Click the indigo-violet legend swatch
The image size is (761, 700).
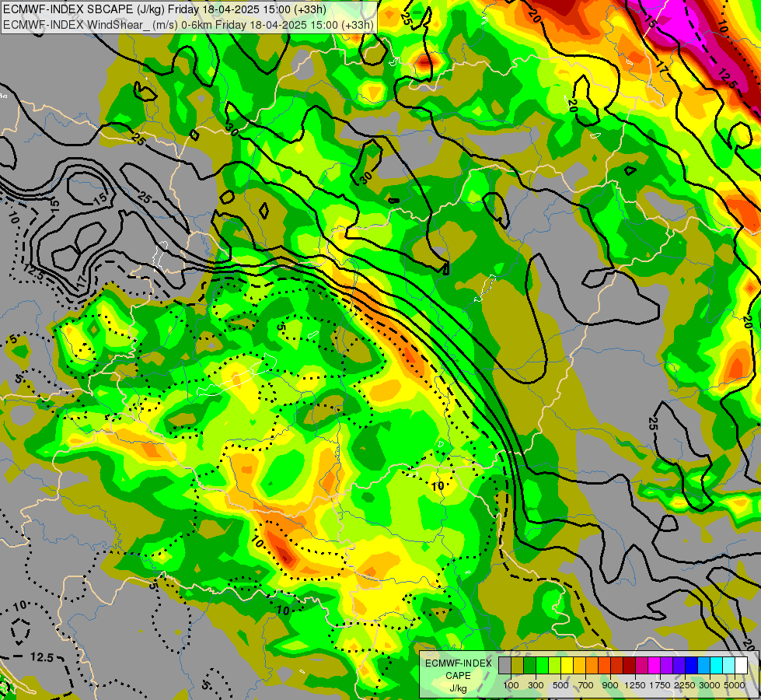(679, 665)
